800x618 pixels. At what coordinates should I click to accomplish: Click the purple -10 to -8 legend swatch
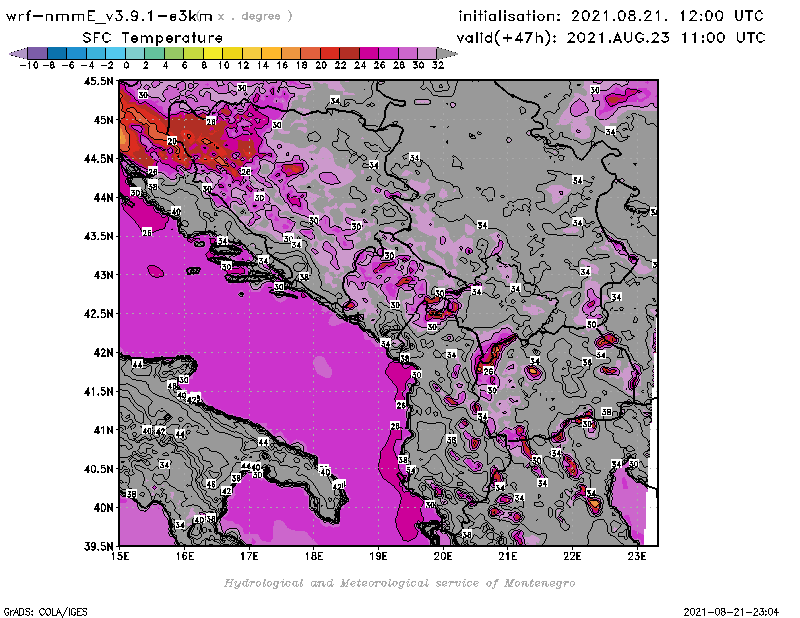click(38, 53)
